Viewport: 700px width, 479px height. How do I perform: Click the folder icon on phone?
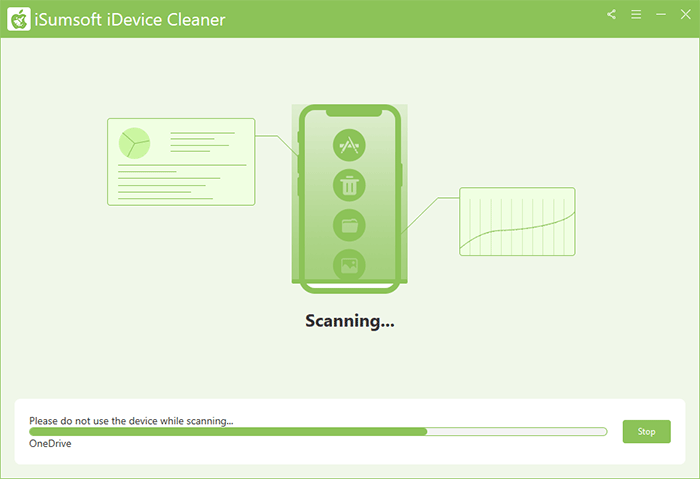pos(349,225)
